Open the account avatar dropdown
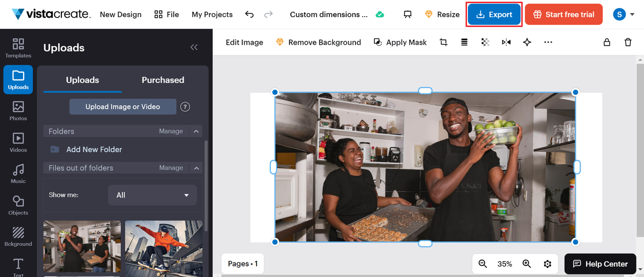The width and height of the screenshot is (644, 277). tap(624, 14)
